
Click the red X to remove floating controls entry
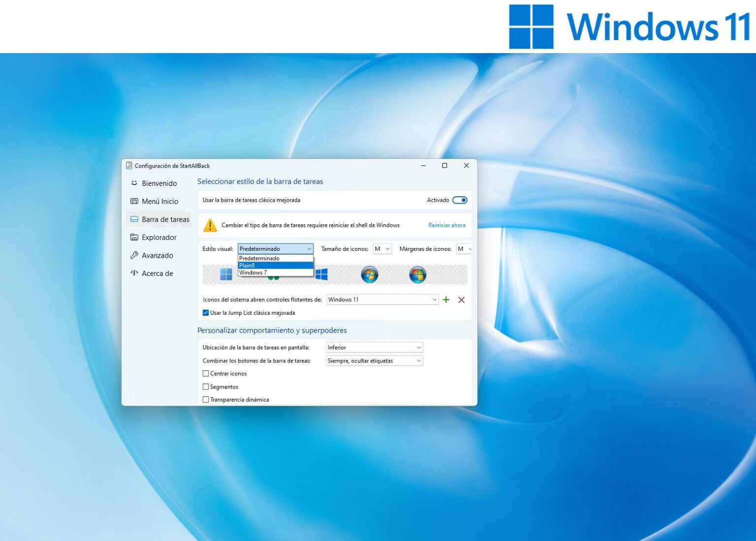coord(461,300)
